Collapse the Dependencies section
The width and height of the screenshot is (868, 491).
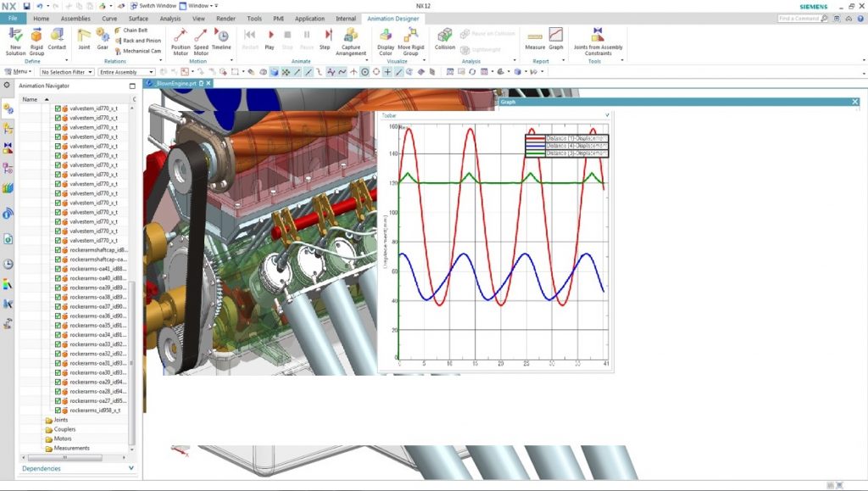[x=131, y=467]
